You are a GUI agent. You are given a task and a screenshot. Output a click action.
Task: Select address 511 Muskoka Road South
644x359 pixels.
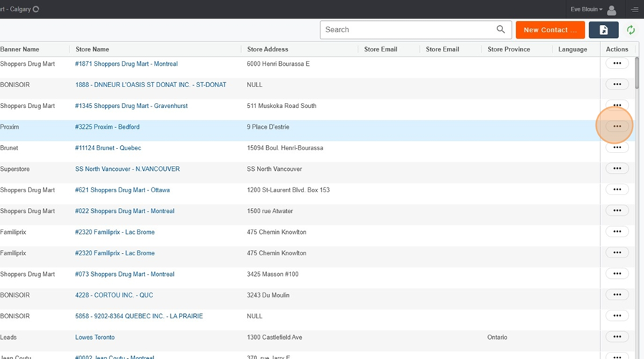[281, 106]
